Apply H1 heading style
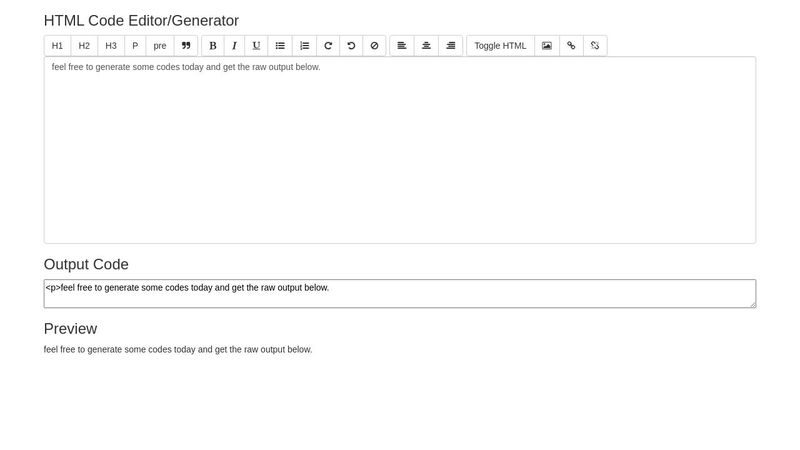Viewport: 800px width, 450px height. (x=57, y=46)
